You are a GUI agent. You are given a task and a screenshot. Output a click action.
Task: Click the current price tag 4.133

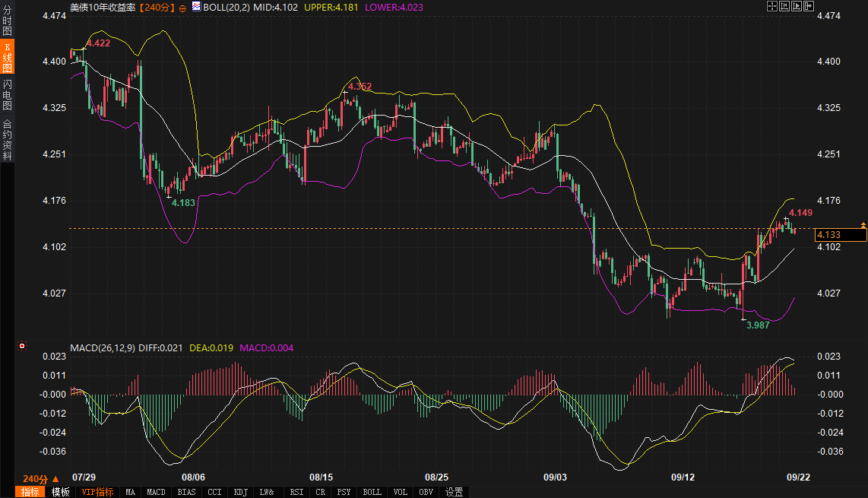841,235
